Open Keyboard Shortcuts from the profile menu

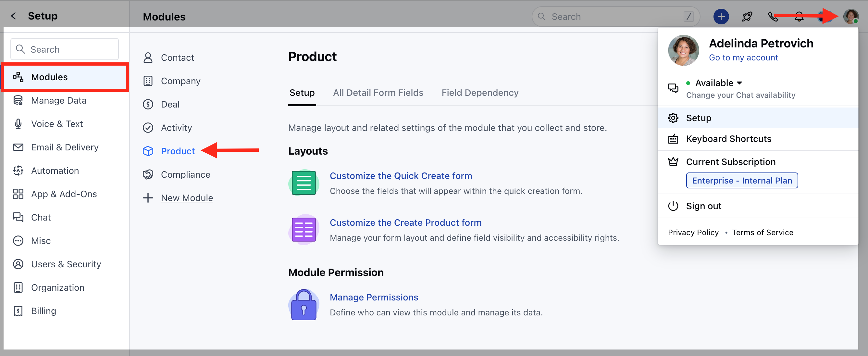[x=728, y=139]
